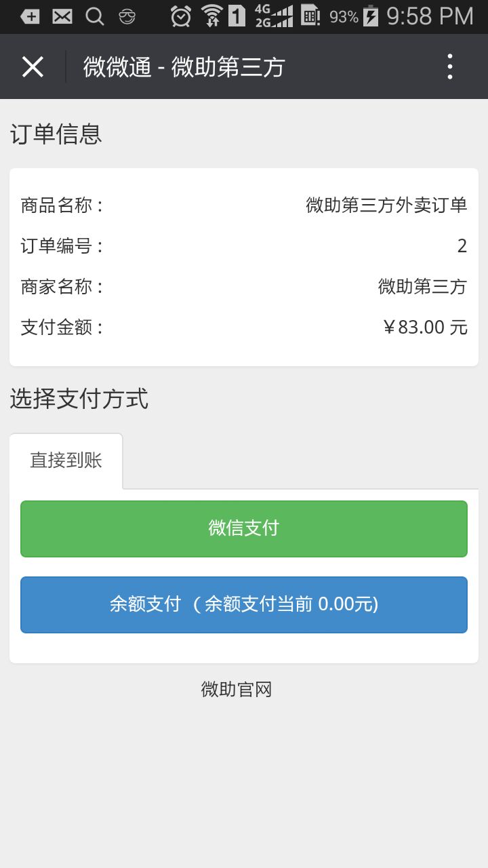Tap the 选择支付方式 heading
Screen dimensions: 488x868
tap(79, 399)
